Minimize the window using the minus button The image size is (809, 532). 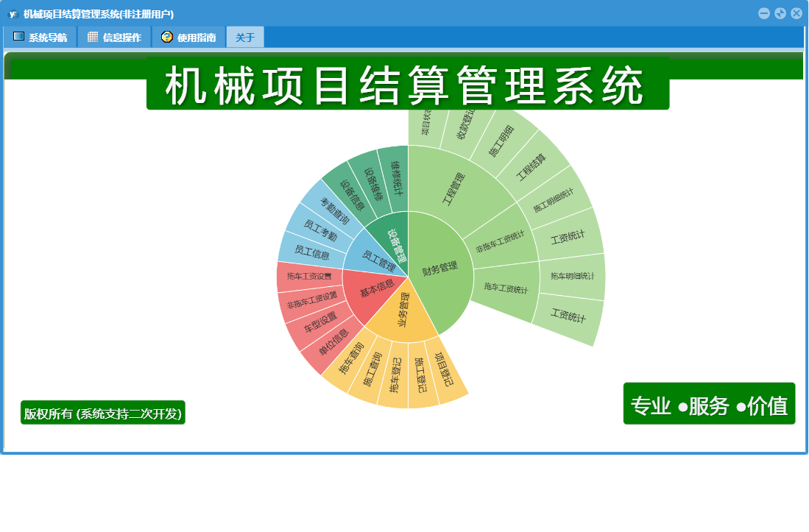coord(764,13)
